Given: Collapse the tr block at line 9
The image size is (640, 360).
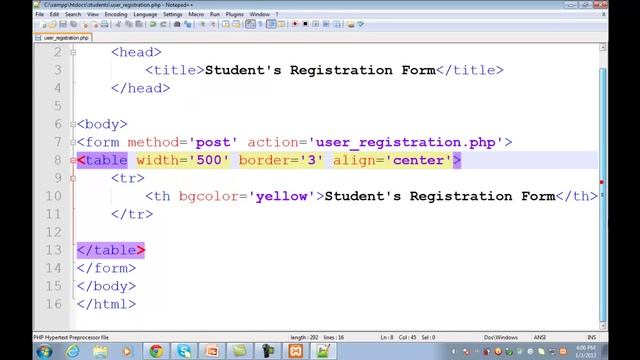Looking at the screenshot, I should coord(73,178).
